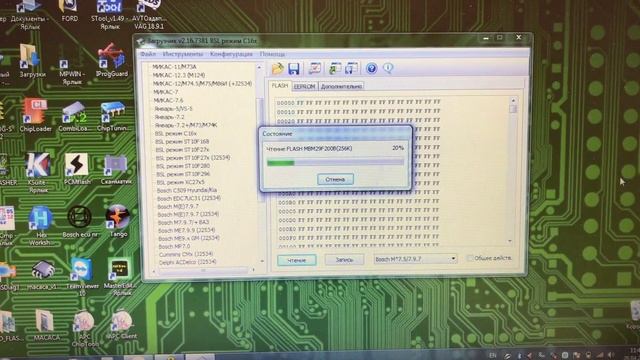Open the CombiLoader desktop shortcut
The width and height of the screenshot is (640, 360).
point(73,117)
